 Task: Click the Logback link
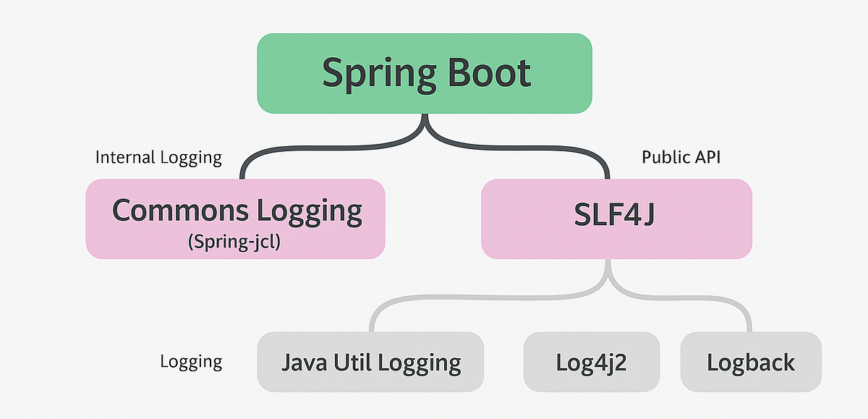coord(751,361)
